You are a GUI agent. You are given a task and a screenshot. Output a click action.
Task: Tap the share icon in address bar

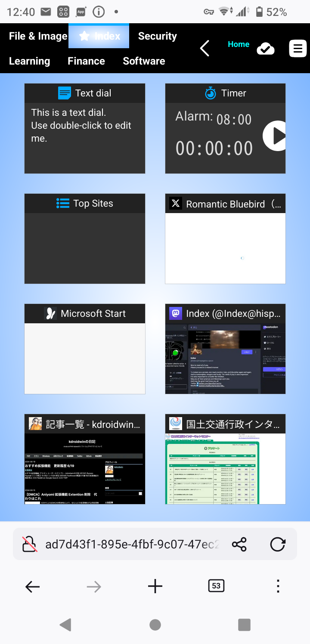pyautogui.click(x=239, y=545)
